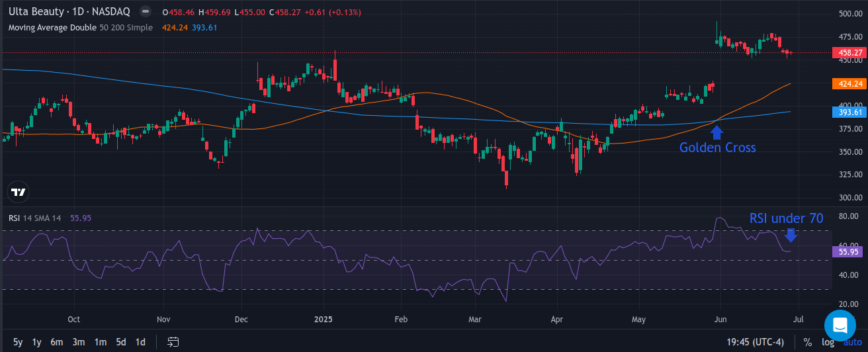Click the 40.00 RSI scale label
The height and width of the screenshot is (352, 868).
click(x=849, y=275)
